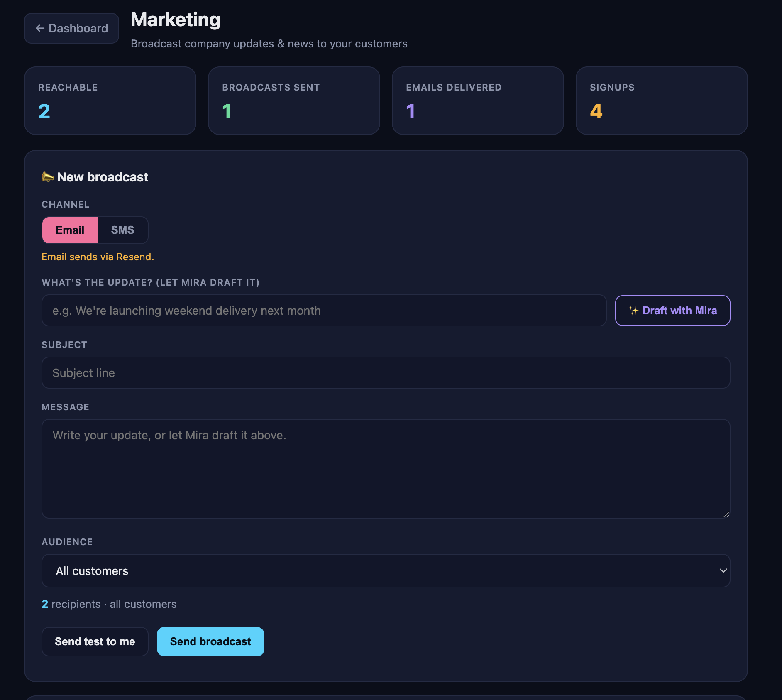Click the 'Broadcast company updates & news' subtitle
The image size is (782, 700).
click(x=269, y=44)
